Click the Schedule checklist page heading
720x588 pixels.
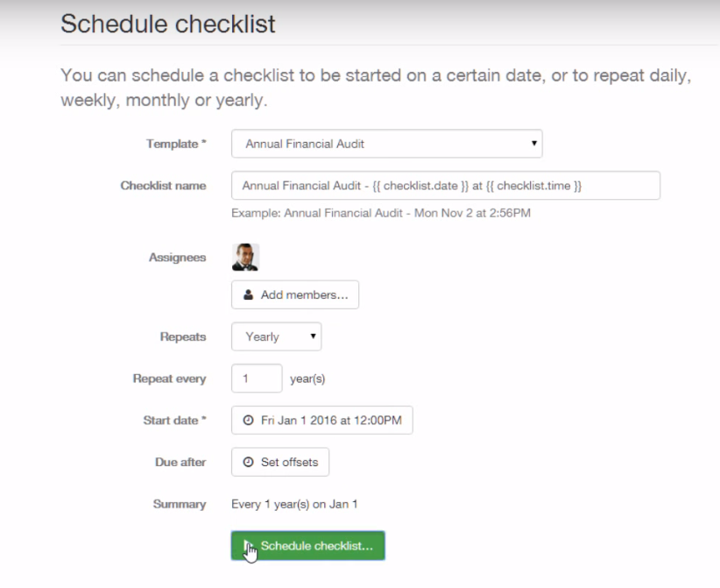tap(168, 24)
